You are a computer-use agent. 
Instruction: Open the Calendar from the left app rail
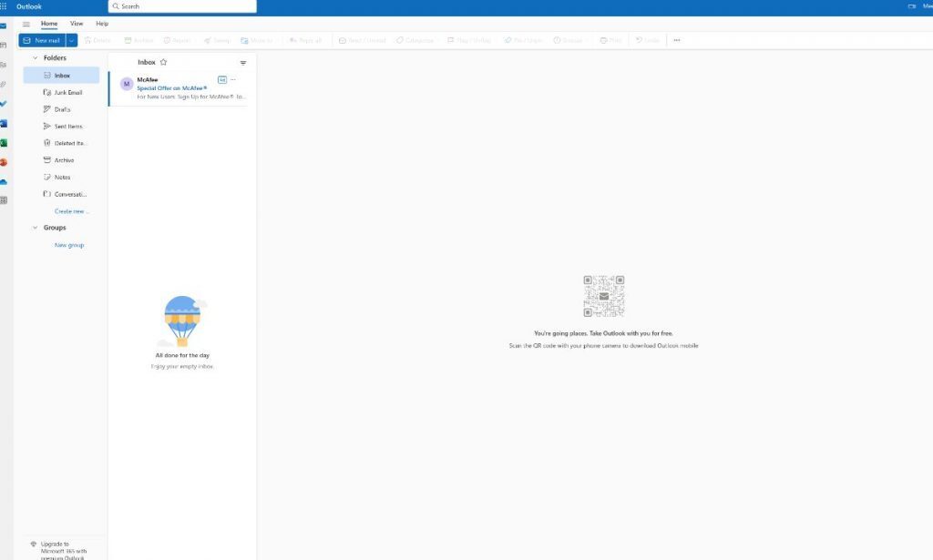point(5,45)
